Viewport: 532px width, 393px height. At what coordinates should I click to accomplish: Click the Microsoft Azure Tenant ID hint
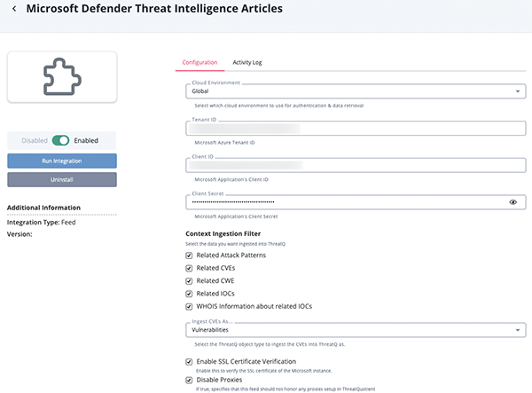(x=224, y=143)
